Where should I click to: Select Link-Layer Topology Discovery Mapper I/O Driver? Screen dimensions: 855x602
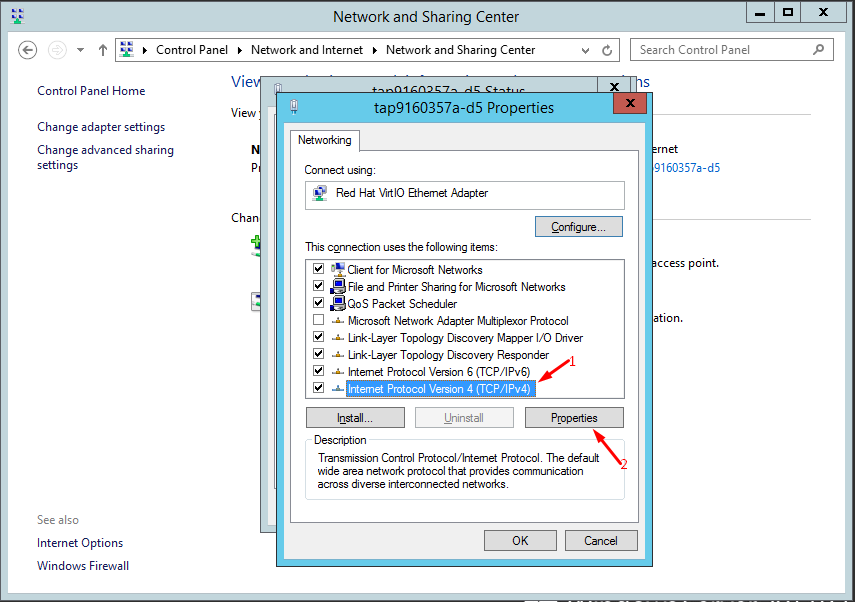point(465,338)
